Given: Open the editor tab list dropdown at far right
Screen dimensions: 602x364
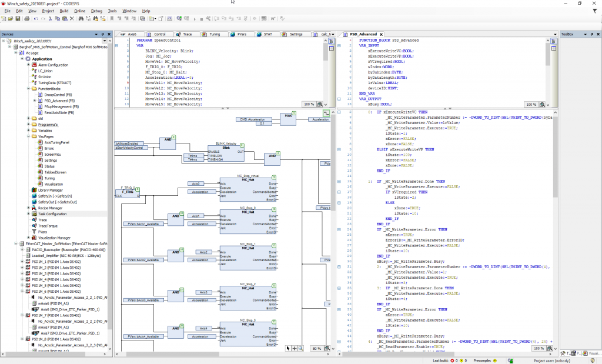Looking at the screenshot, I should [x=555, y=34].
